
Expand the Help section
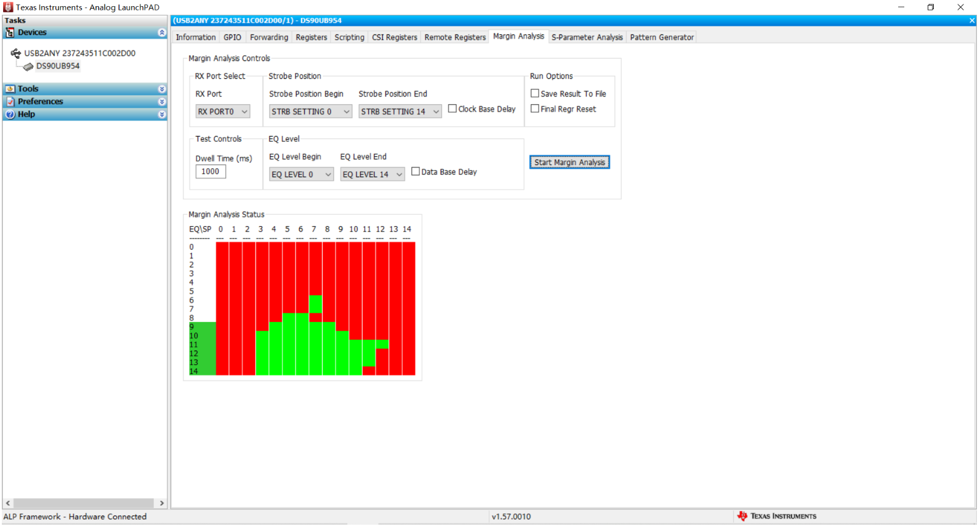coord(162,115)
